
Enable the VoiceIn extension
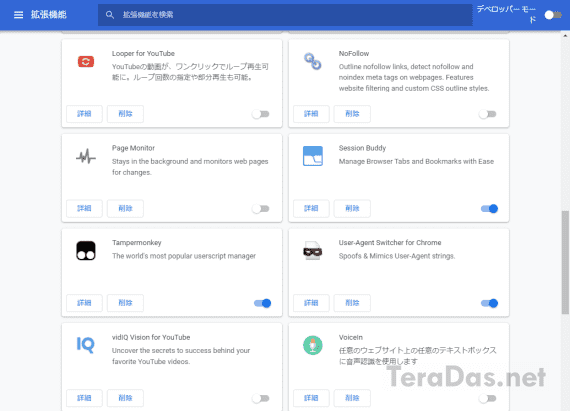487,398
